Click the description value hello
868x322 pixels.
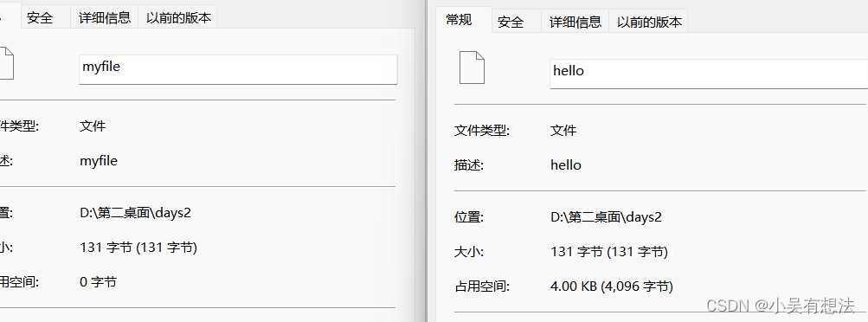click(566, 164)
